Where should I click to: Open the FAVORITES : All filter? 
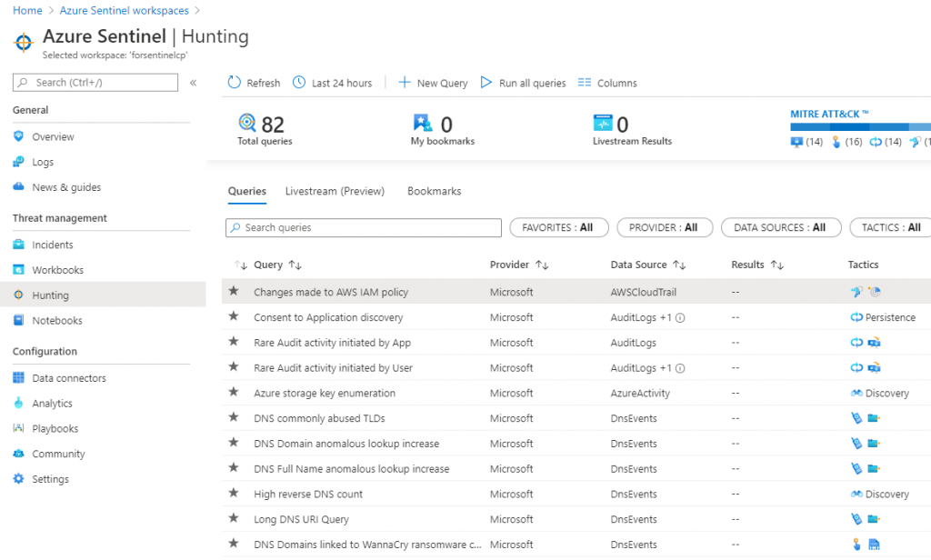(x=559, y=227)
